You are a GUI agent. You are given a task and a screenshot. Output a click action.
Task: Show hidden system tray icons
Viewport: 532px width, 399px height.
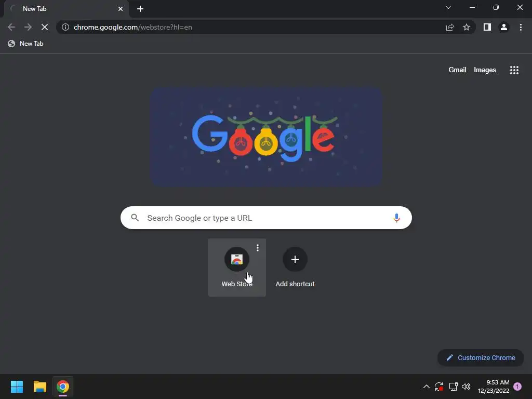[427, 387]
